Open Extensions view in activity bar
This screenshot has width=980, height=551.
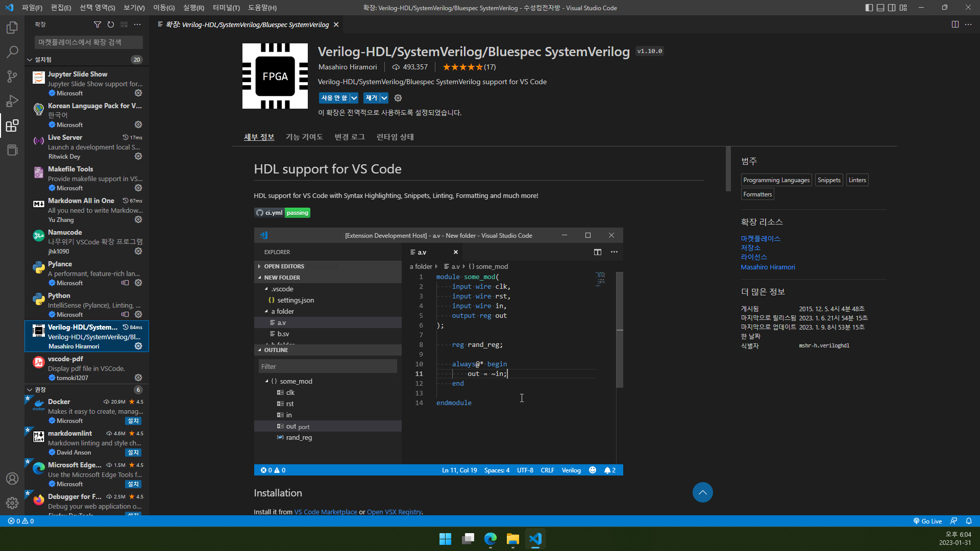pyautogui.click(x=12, y=126)
